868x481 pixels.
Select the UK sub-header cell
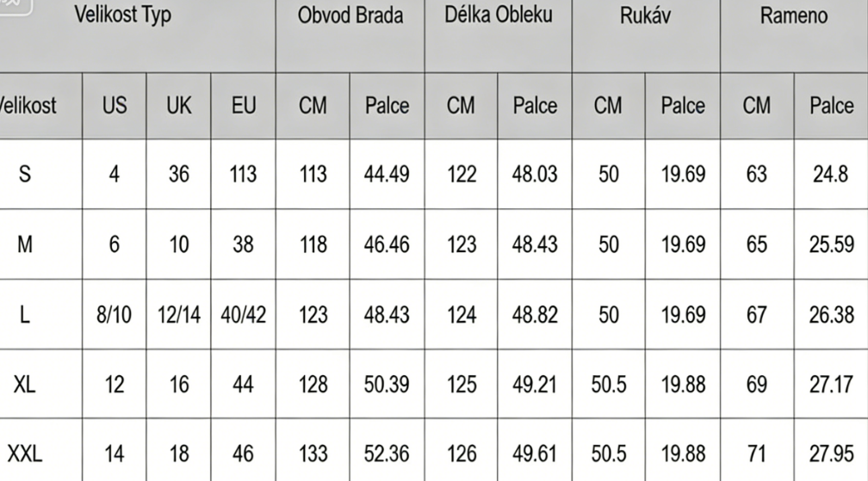coord(178,105)
